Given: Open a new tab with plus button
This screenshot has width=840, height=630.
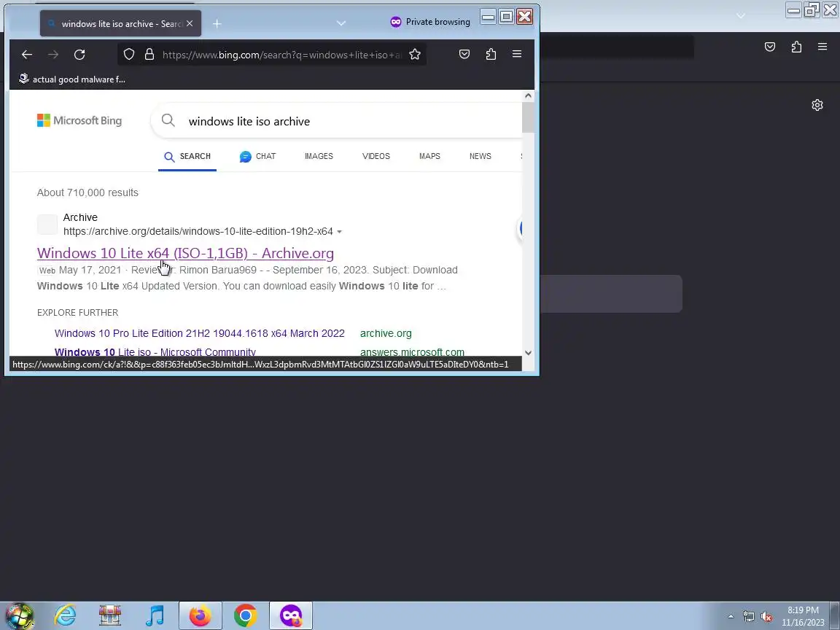Looking at the screenshot, I should 217,23.
